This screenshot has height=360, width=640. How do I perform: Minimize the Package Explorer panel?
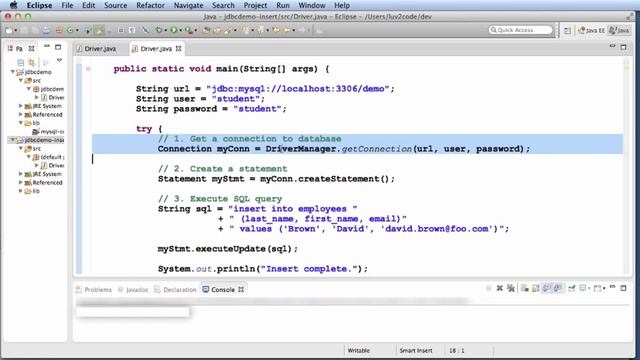click(x=47, y=47)
